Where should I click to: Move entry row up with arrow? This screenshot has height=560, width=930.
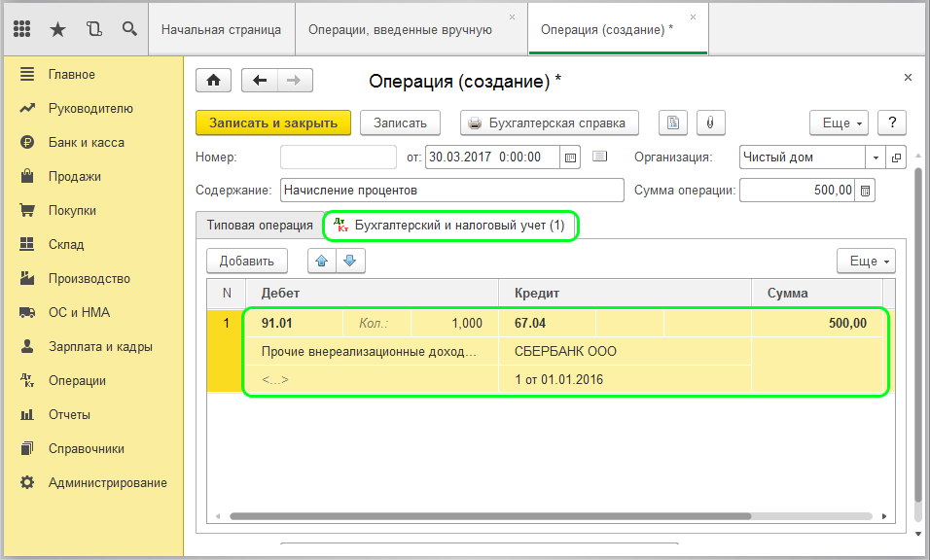[x=321, y=261]
